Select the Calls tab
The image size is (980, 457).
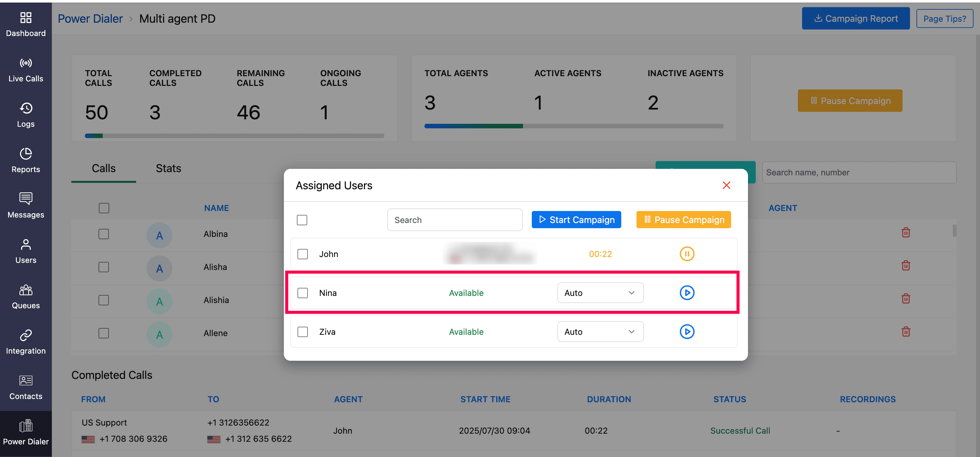103,168
